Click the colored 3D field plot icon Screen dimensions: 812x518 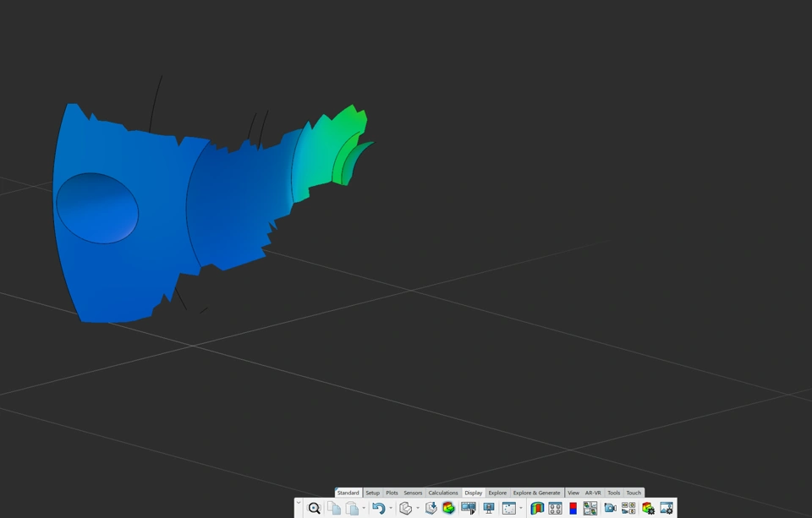(x=449, y=508)
